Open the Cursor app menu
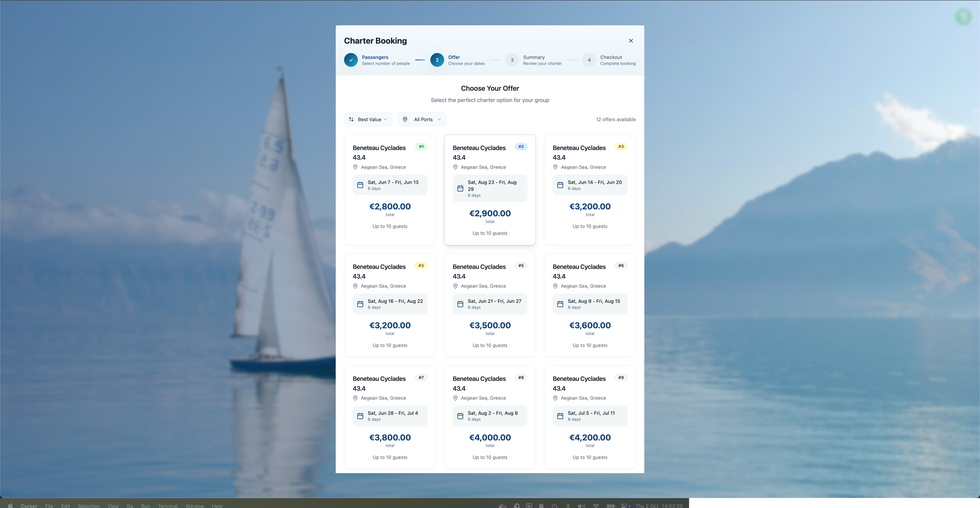 29,506
